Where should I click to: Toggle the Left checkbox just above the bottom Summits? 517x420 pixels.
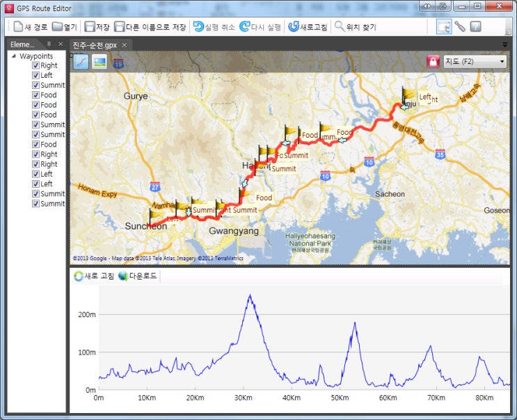coord(36,184)
